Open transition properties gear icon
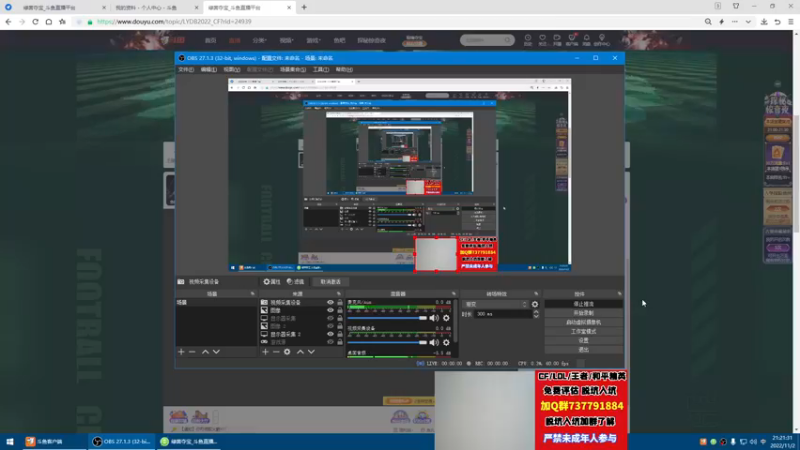800x450 pixels. click(x=535, y=304)
